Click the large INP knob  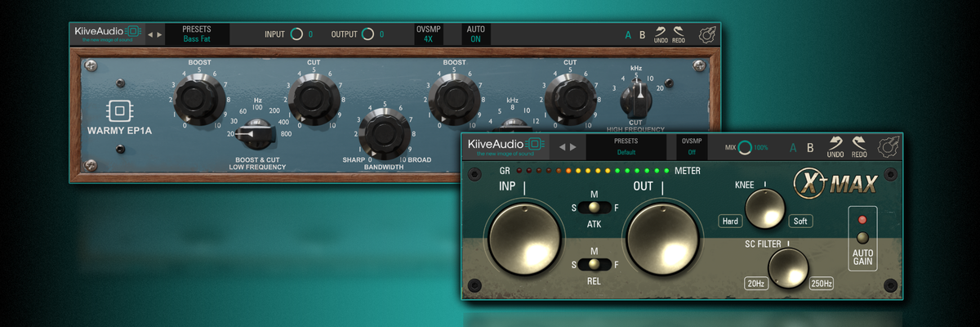525,240
